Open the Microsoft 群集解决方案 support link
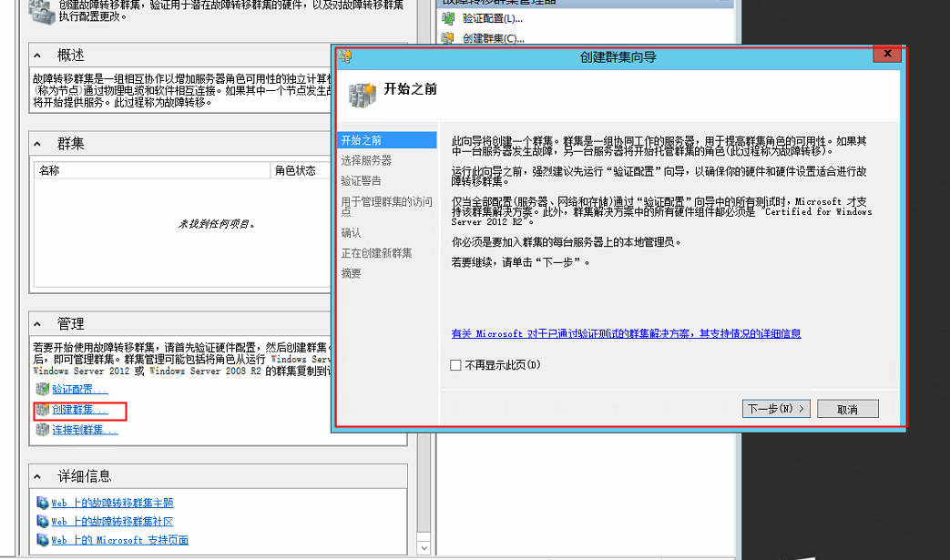The height and width of the screenshot is (560, 950). (x=624, y=332)
